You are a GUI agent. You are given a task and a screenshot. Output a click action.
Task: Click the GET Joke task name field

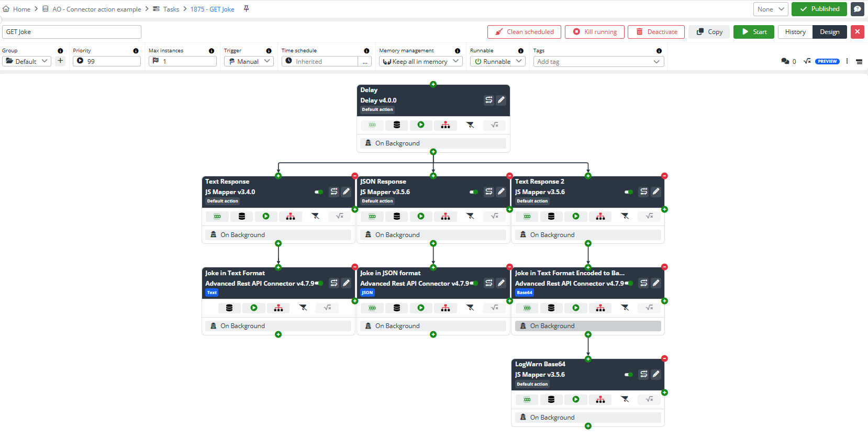(x=72, y=32)
